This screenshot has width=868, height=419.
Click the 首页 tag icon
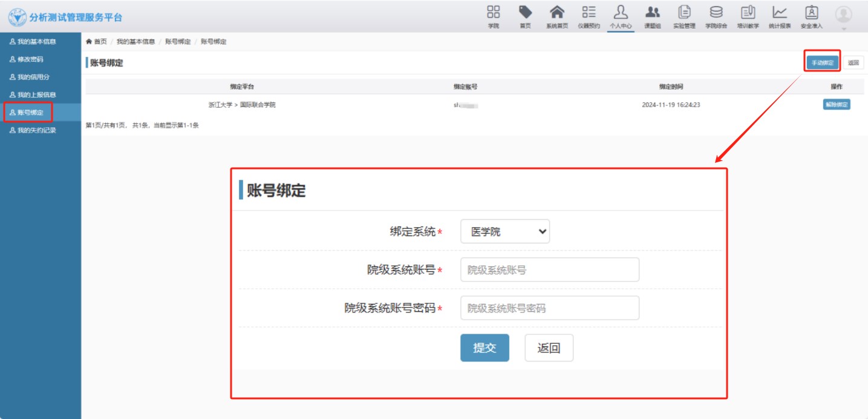point(525,13)
